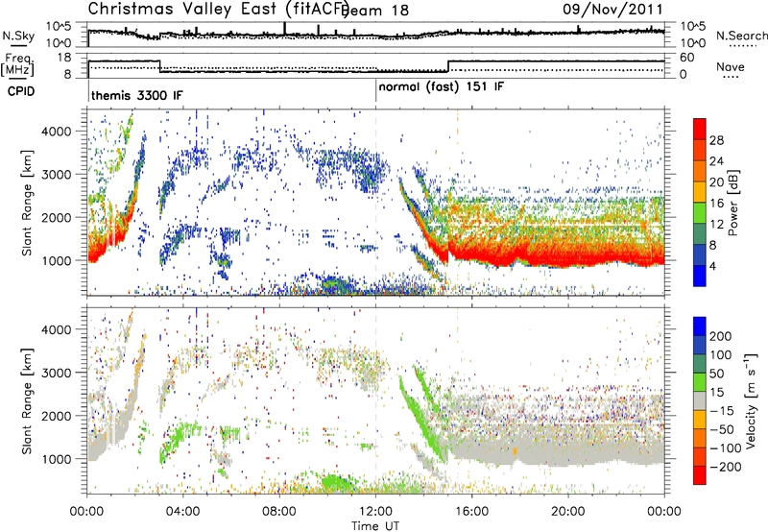Select the 'CPID' row label
The height and width of the screenshot is (532, 768).
[x=21, y=91]
